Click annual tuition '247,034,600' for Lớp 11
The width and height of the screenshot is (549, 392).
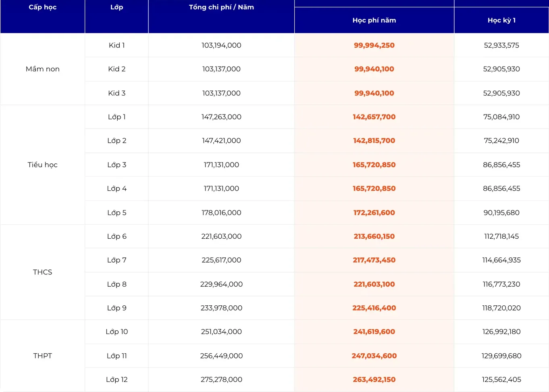374,356
